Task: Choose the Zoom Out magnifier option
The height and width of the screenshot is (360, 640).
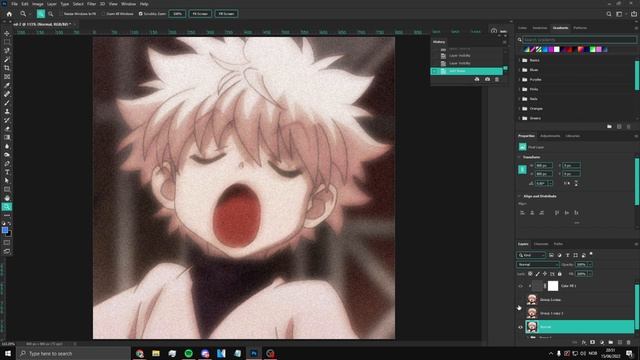Action: click(51, 14)
